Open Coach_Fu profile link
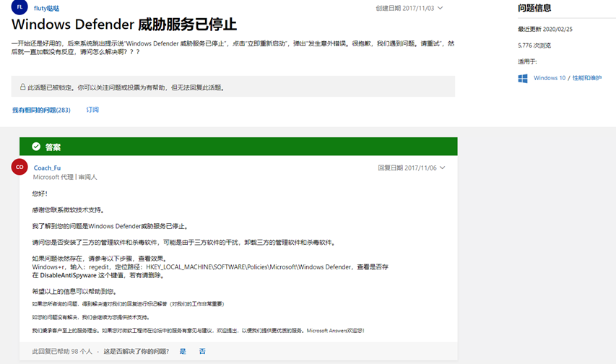 [47, 168]
